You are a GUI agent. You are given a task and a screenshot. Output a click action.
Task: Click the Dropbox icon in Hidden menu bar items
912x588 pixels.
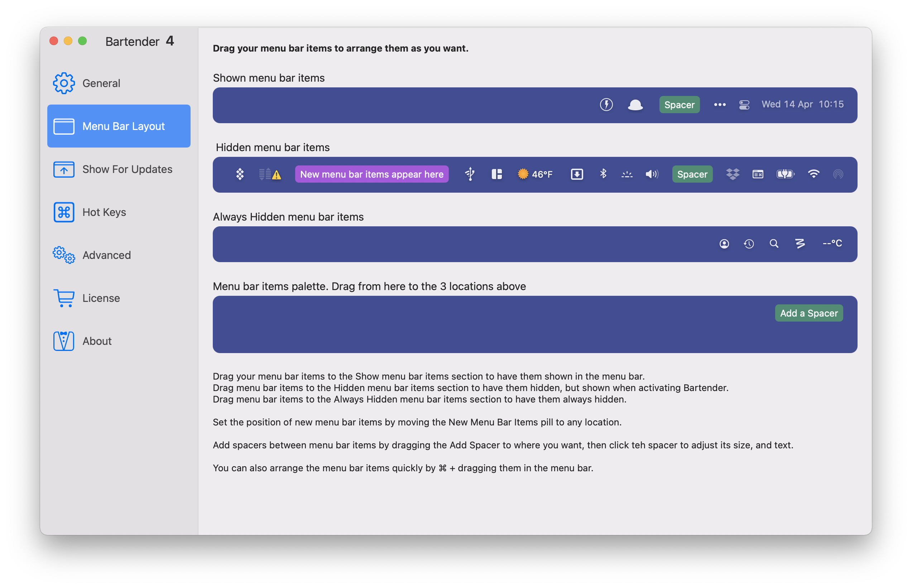[732, 174]
